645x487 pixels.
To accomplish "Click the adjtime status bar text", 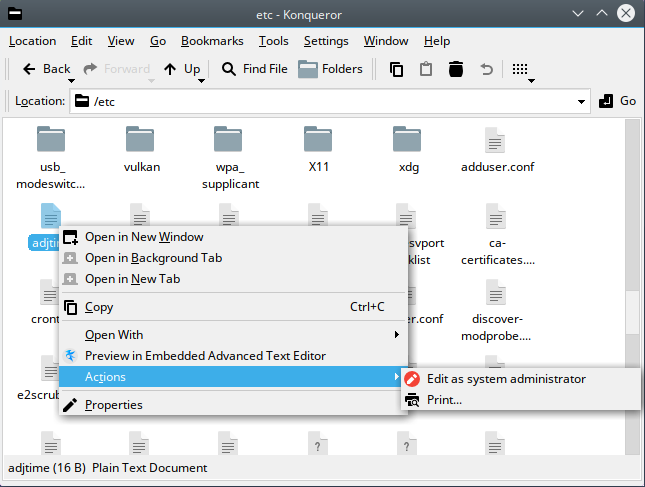I will (108, 468).
